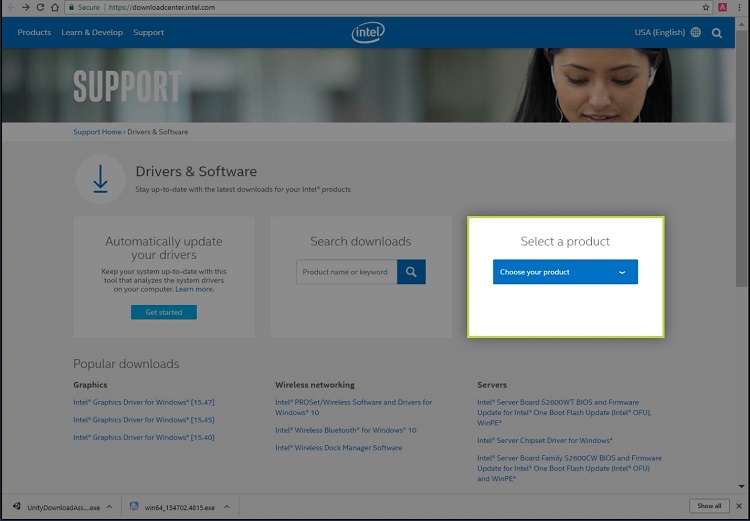This screenshot has width=750, height=521.
Task: Reload the page with refresh icon
Action: 40,7
